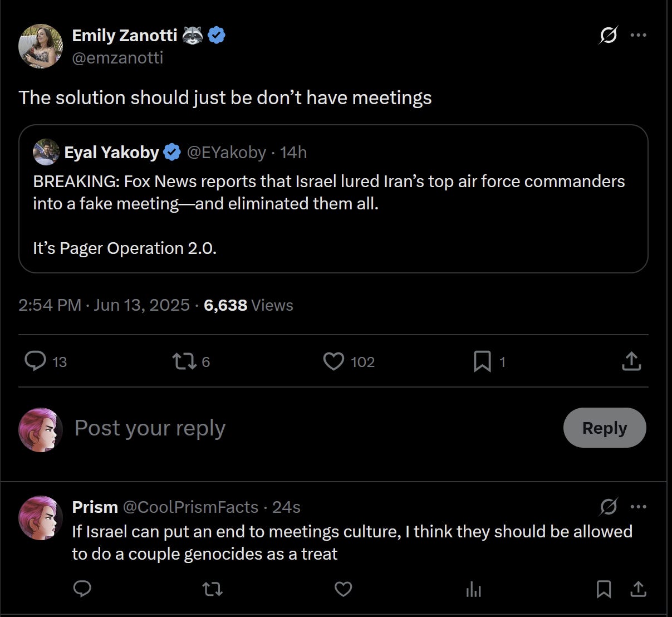Open Emily Zanotti's profile picture
This screenshot has width=672, height=617.
41,46
